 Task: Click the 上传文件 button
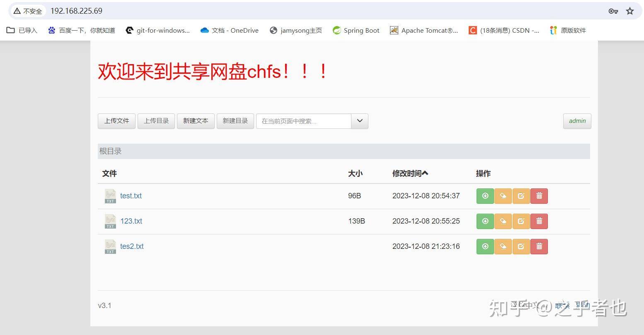pos(116,121)
